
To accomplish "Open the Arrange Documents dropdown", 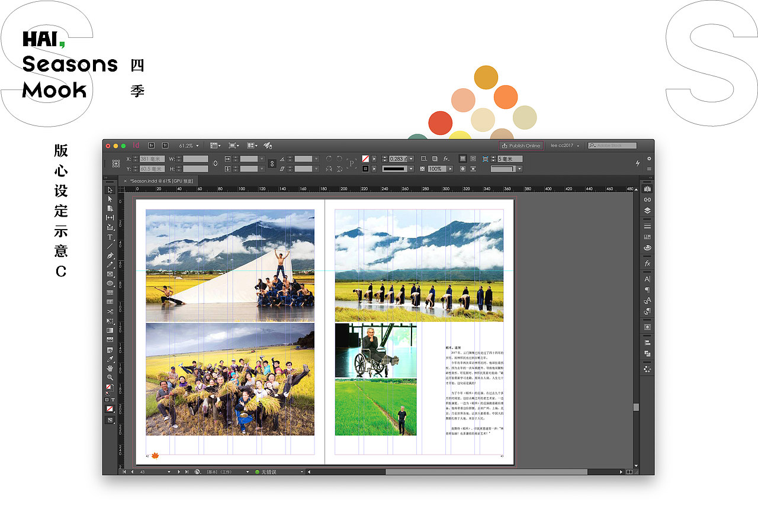I will pos(252,146).
